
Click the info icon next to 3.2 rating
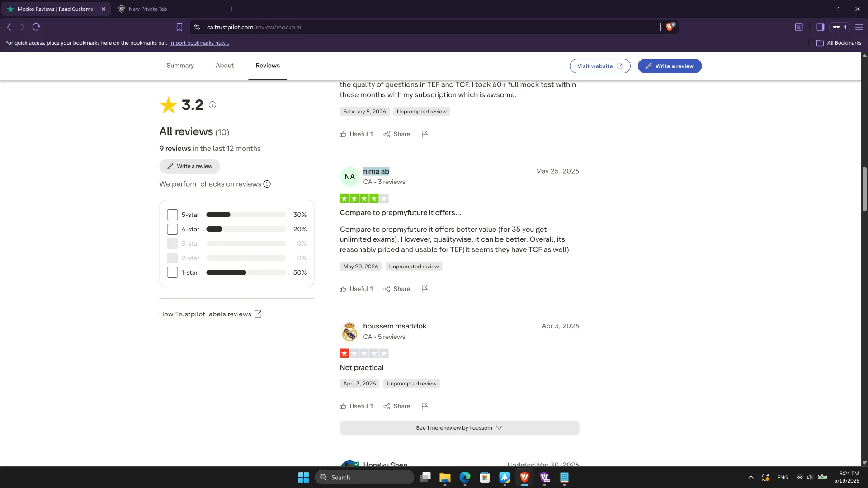212,105
